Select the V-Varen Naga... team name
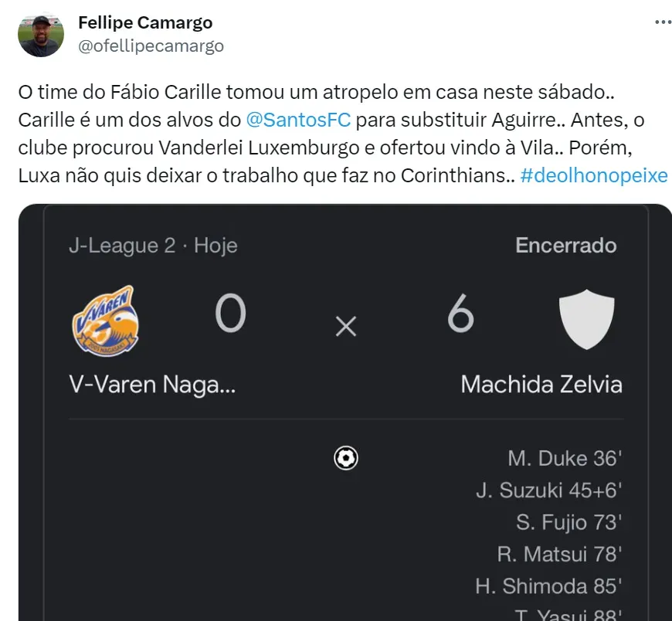Image resolution: width=672 pixels, height=621 pixels. click(x=153, y=384)
